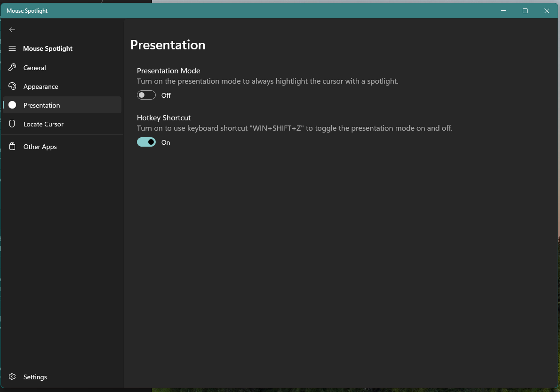Switch to the Appearance section
Image resolution: width=560 pixels, height=392 pixels.
[x=40, y=86]
